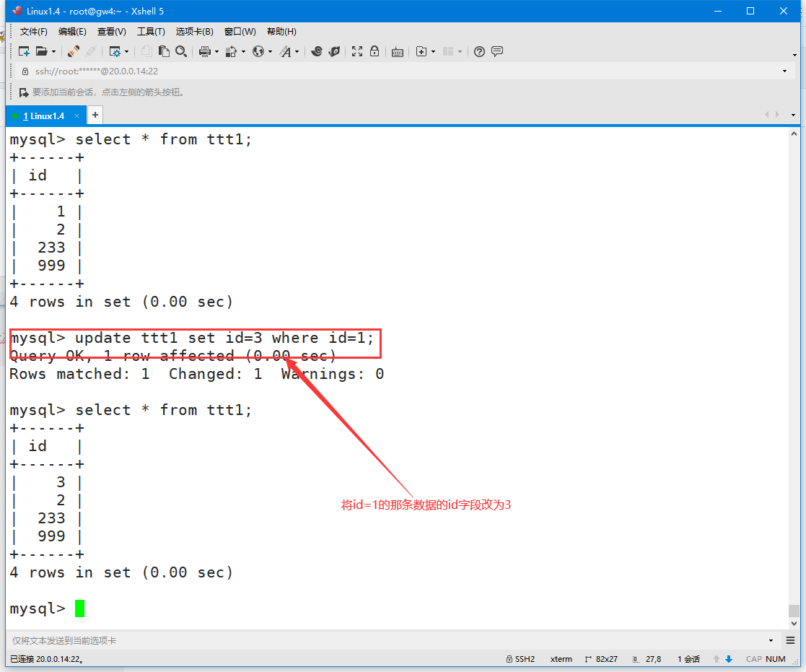Viewport: 806px width, 672px height.
Task: Click the 1 会话 status entry
Action: (x=689, y=659)
